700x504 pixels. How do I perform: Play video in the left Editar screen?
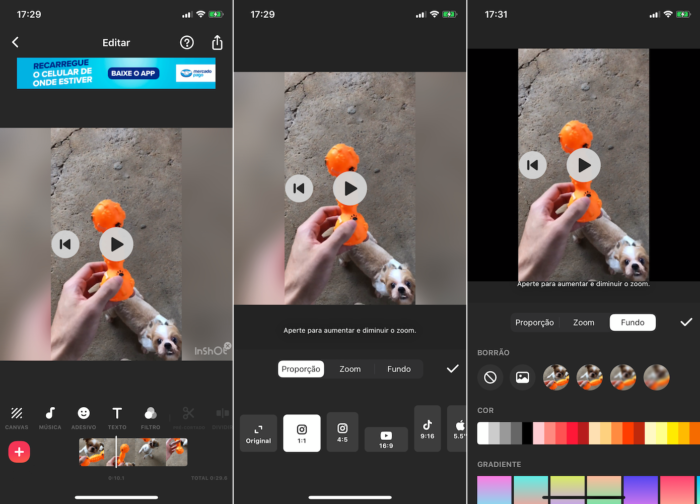(116, 243)
